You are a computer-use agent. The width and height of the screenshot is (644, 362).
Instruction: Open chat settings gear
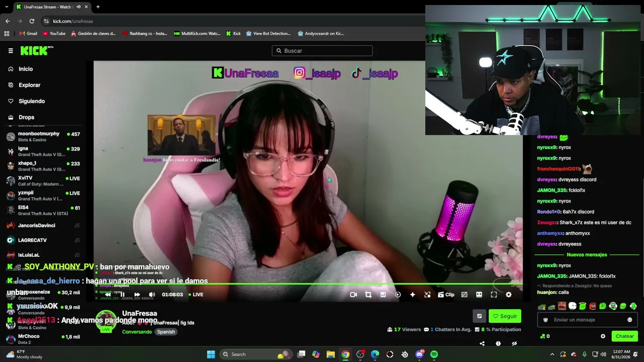click(x=603, y=336)
